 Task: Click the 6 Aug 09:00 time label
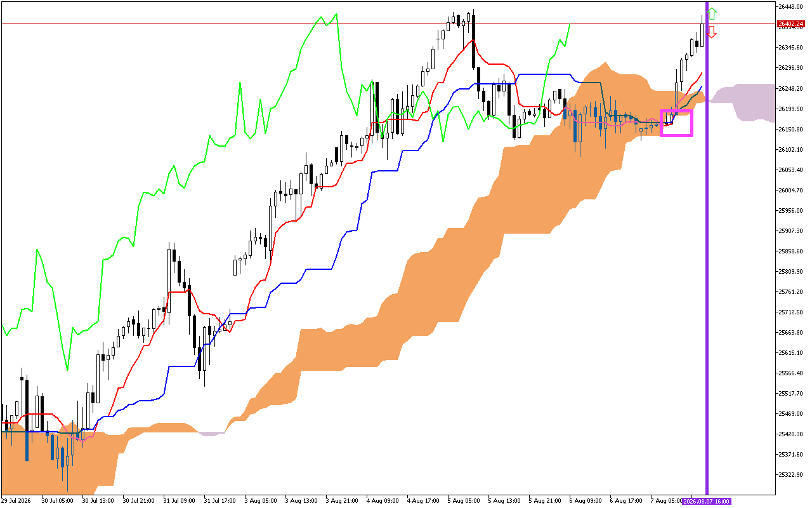tap(586, 501)
